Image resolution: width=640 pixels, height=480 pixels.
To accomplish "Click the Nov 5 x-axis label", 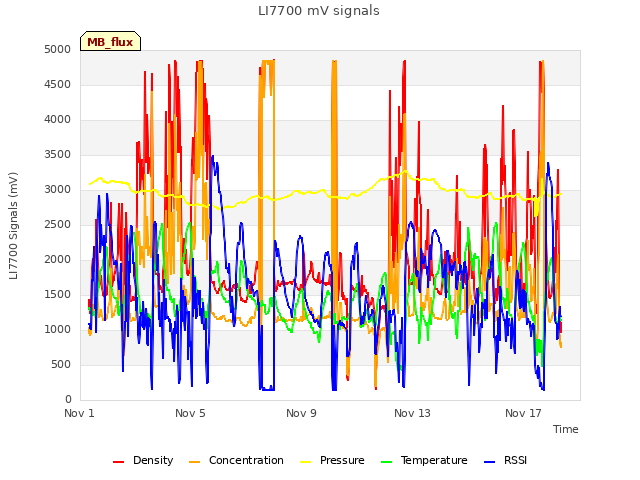I will [x=190, y=413].
